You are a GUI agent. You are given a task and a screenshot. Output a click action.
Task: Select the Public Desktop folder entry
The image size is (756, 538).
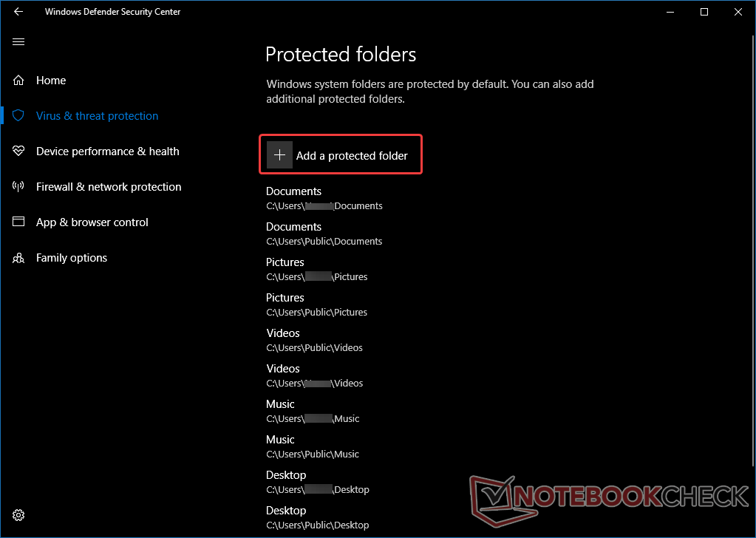click(x=317, y=517)
